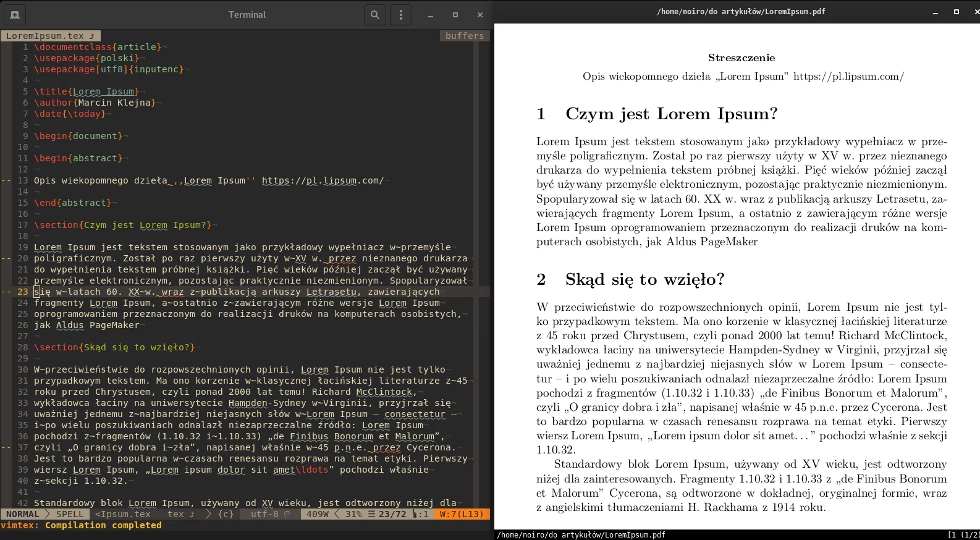Click the PDF heading Skąd się to wzięło?
The height and width of the screenshot is (540, 980).
[x=644, y=279]
